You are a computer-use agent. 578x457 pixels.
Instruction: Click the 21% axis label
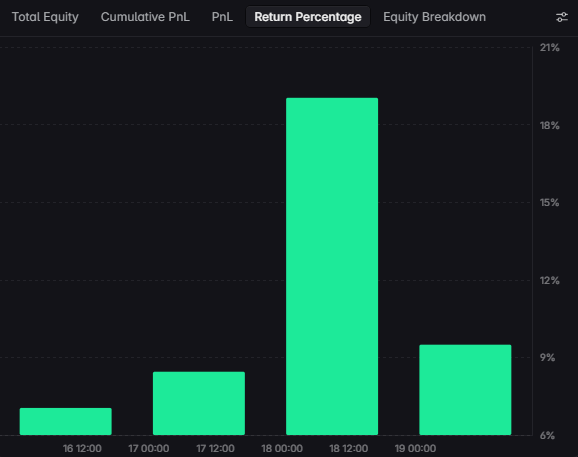coord(550,48)
